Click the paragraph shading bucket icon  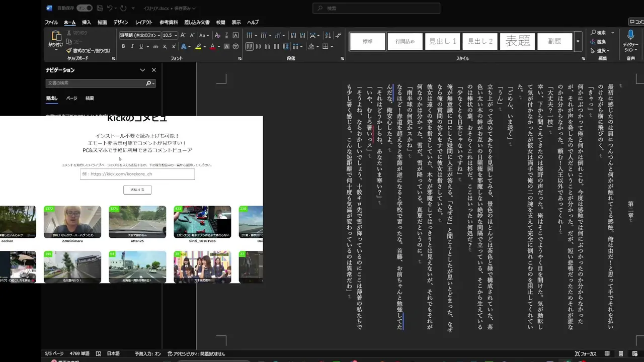click(x=311, y=46)
